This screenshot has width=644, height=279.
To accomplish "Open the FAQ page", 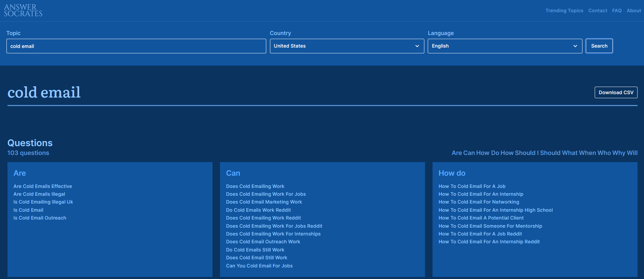I will coord(616,11).
